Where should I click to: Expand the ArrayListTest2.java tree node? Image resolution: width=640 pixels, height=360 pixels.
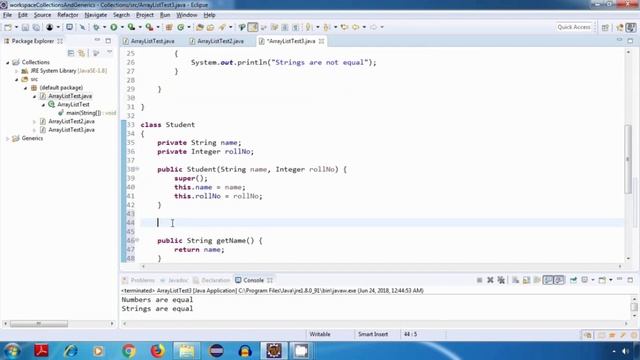(35, 122)
